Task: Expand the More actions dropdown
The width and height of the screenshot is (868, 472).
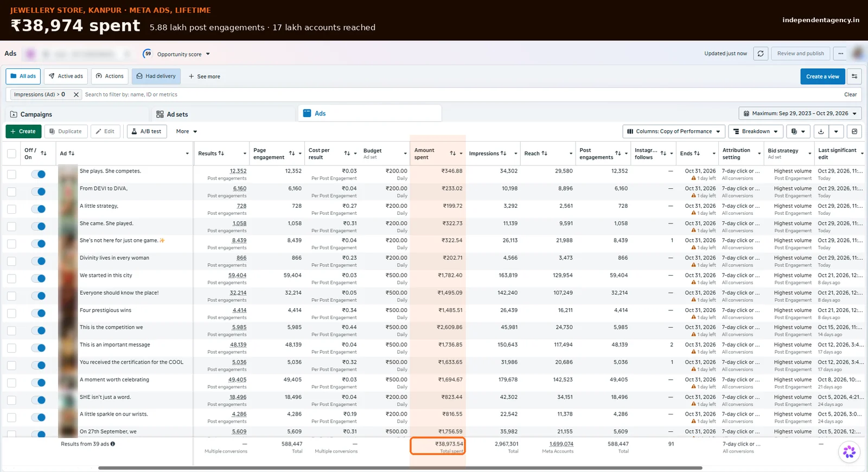Action: [x=187, y=131]
